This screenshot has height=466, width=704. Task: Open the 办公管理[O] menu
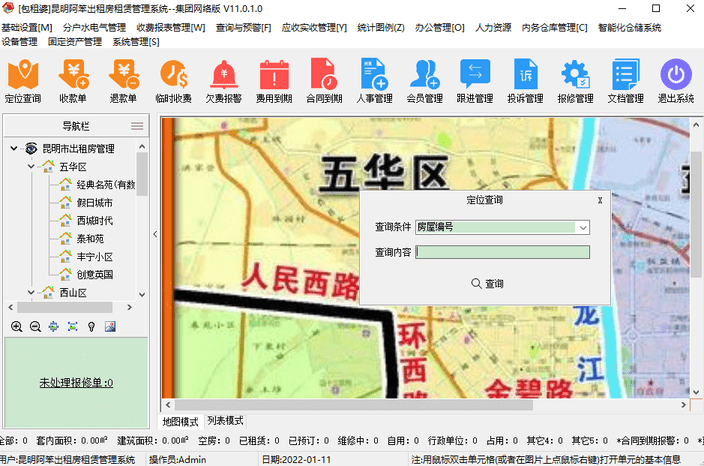(440, 28)
